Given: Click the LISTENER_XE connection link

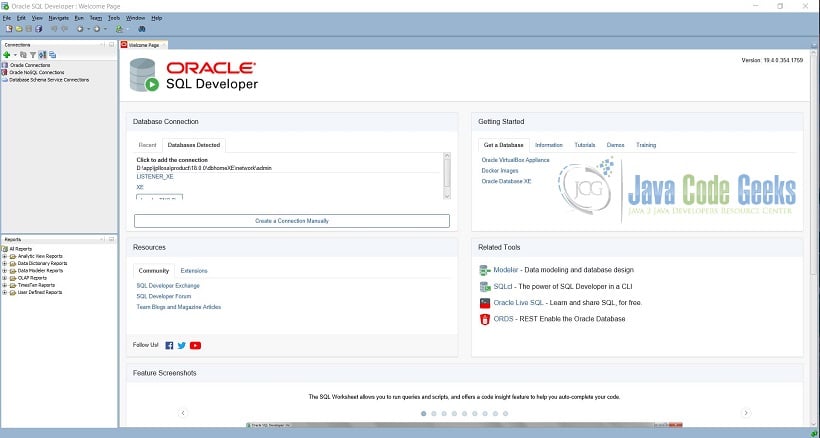Looking at the screenshot, I should click(x=155, y=177).
